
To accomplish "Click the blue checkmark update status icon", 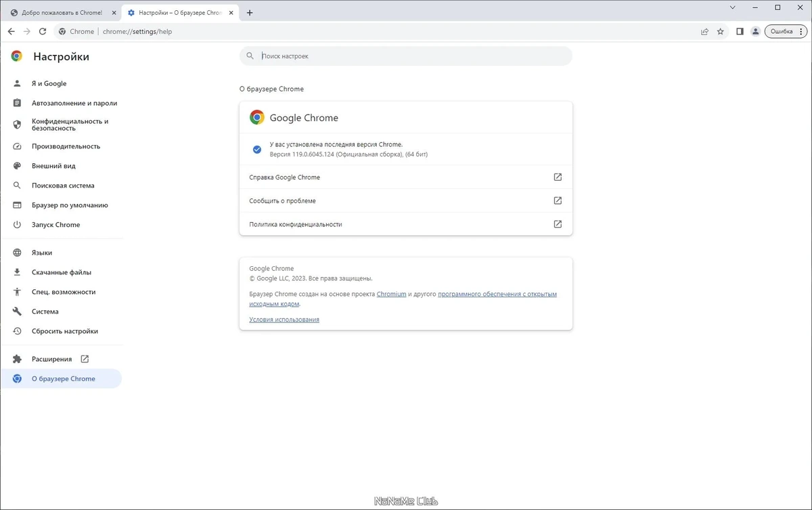I will point(257,149).
